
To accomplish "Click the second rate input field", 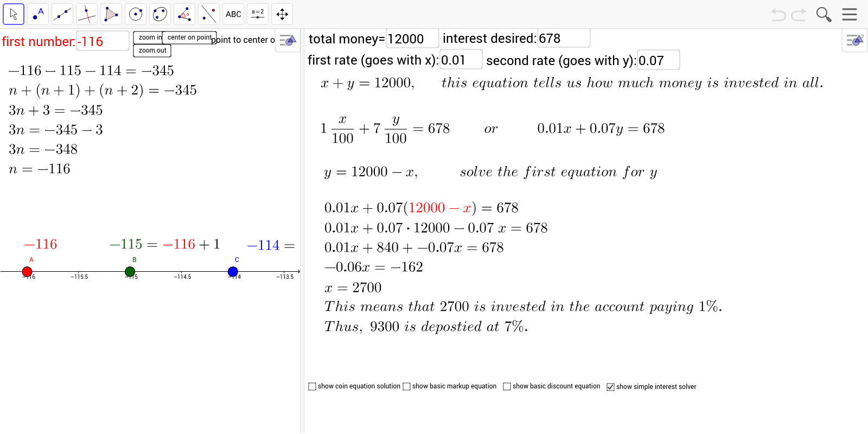I will point(659,60).
